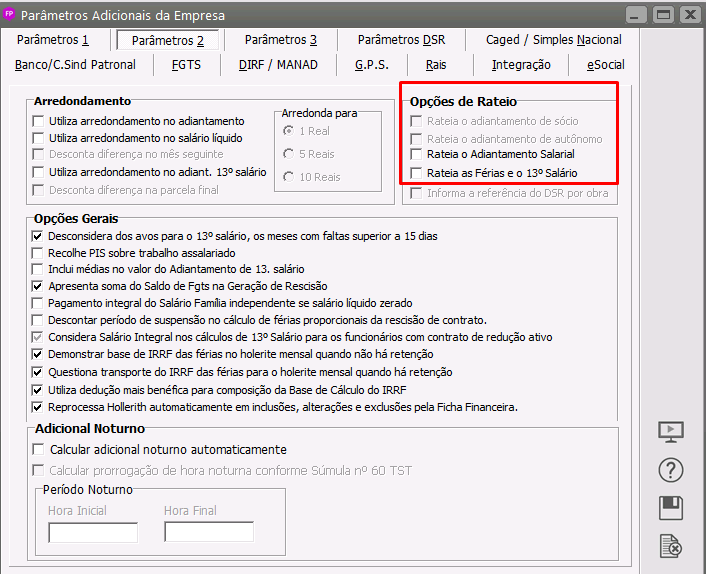Close the Parâmetros Adicionais da Empresa window

[688, 14]
